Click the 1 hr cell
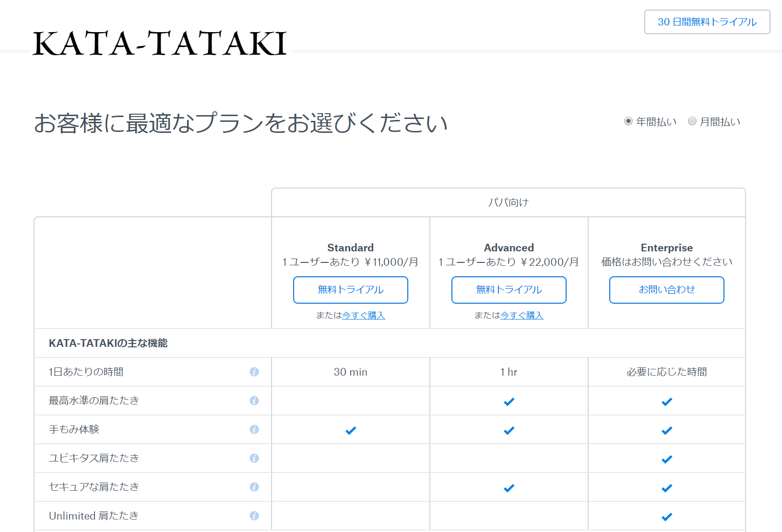 [x=509, y=372]
